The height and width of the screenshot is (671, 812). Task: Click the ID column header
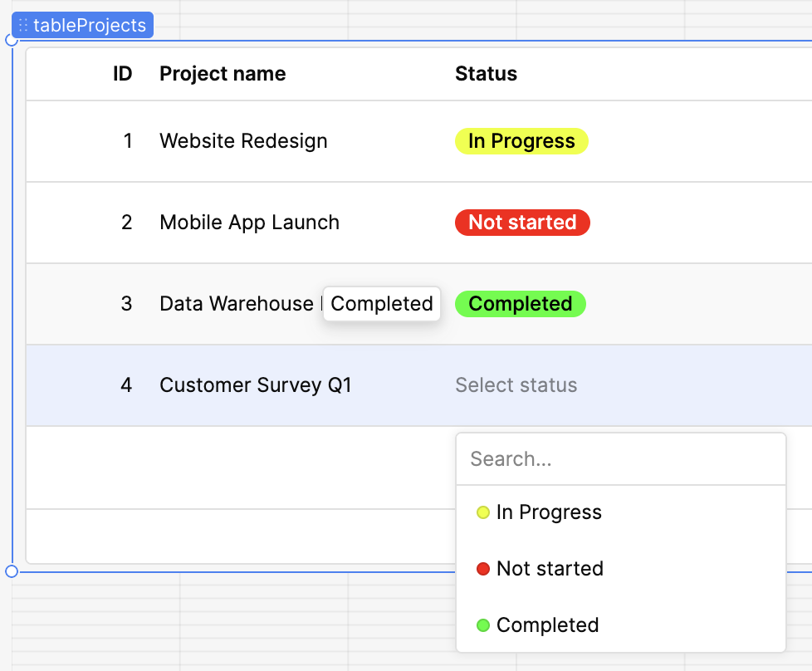coord(122,74)
